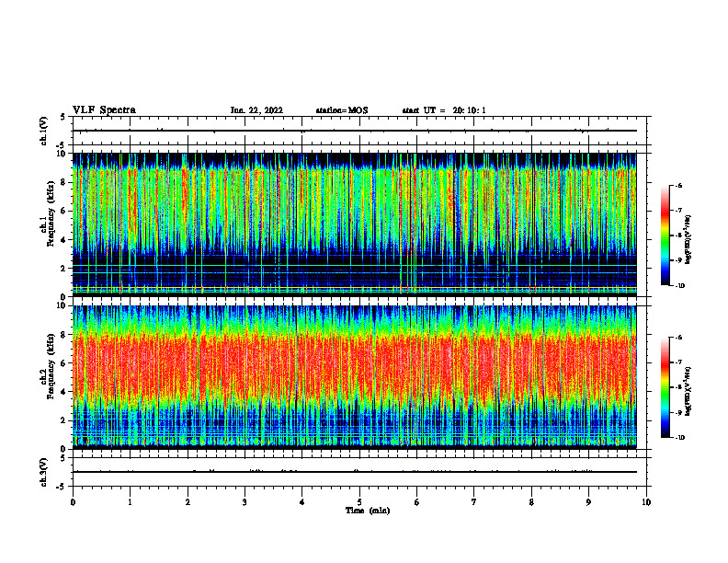Click time axis tick label "6"
The image size is (728, 563).
[417, 502]
